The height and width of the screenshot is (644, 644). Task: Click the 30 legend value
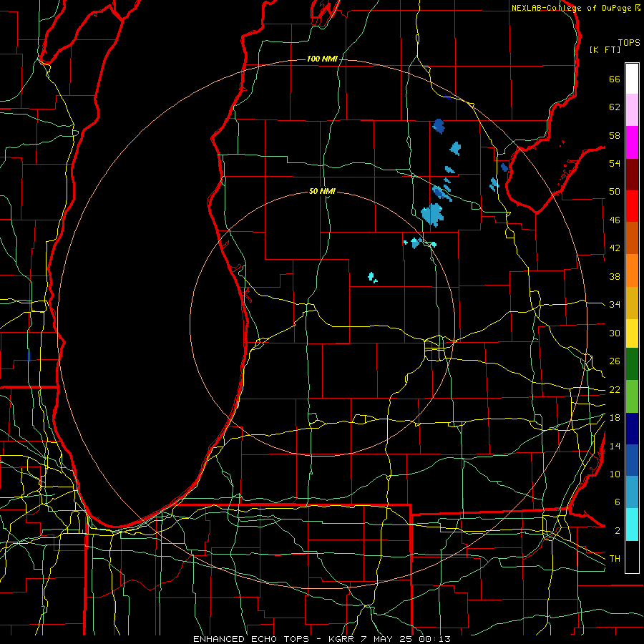click(615, 333)
